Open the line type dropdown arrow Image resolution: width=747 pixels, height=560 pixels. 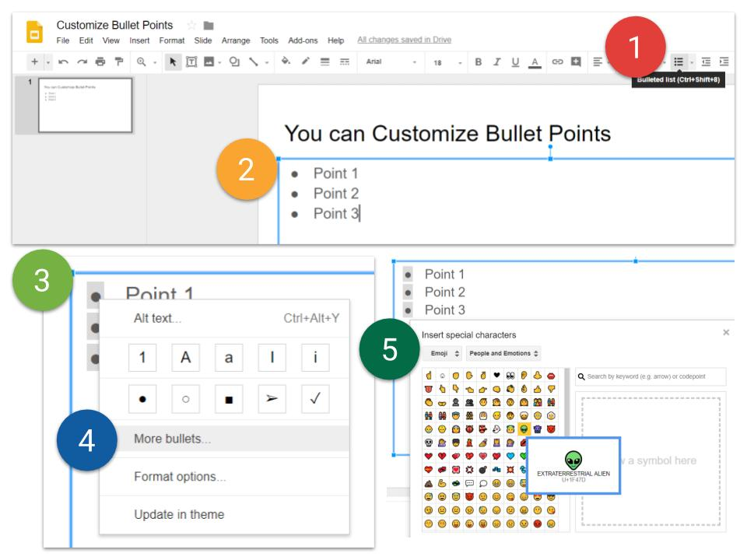pyautogui.click(x=267, y=62)
